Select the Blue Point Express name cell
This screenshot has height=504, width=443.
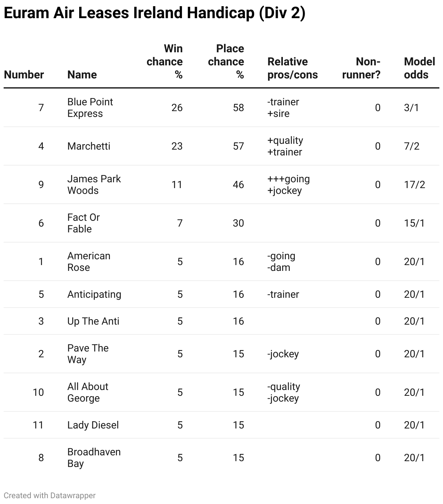click(x=90, y=107)
